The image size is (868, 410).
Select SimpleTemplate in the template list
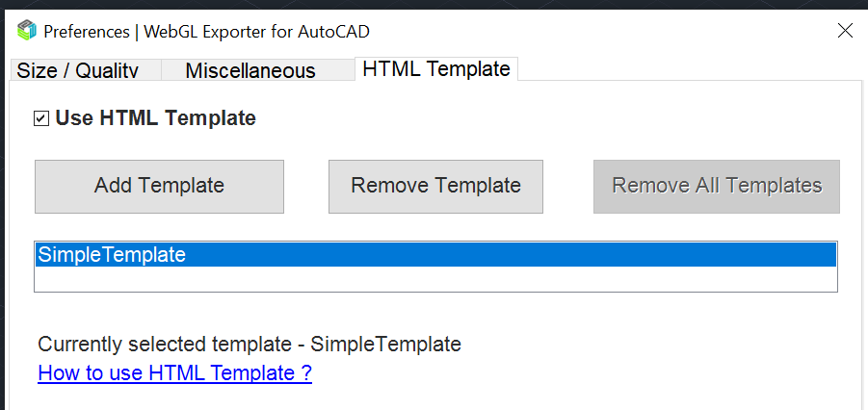pyautogui.click(x=112, y=255)
